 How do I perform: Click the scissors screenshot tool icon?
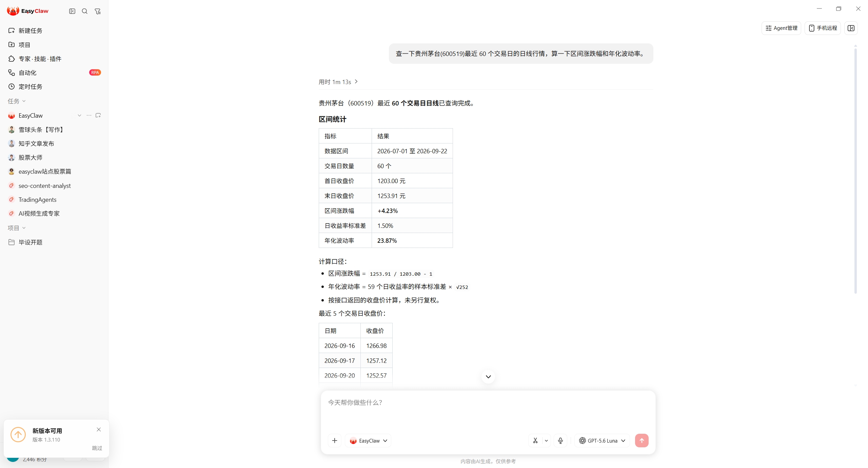click(535, 441)
